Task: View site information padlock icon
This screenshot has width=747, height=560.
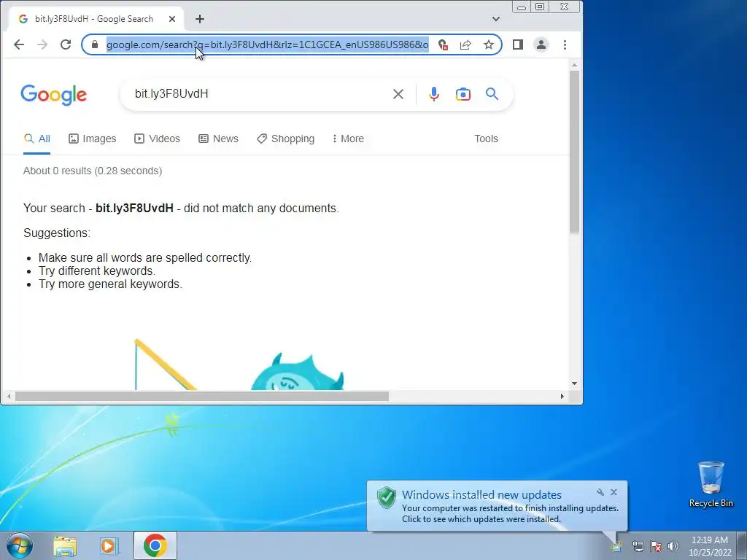Action: point(95,44)
